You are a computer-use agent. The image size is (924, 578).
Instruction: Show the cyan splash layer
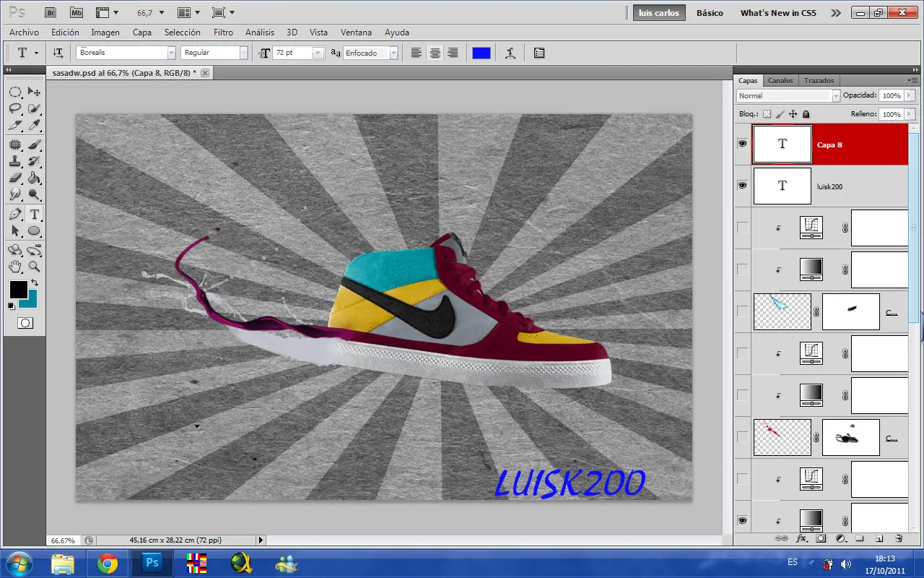[x=742, y=311]
